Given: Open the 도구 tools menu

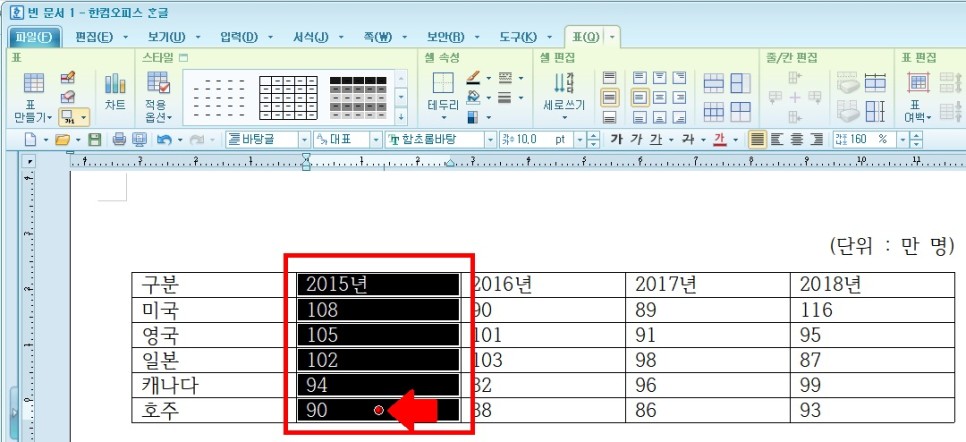Looking at the screenshot, I should click(x=518, y=37).
